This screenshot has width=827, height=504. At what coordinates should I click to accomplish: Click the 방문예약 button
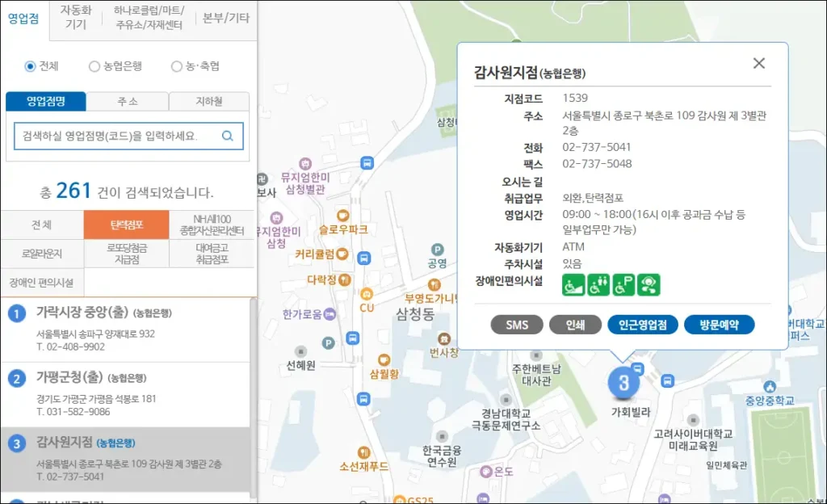coord(720,325)
